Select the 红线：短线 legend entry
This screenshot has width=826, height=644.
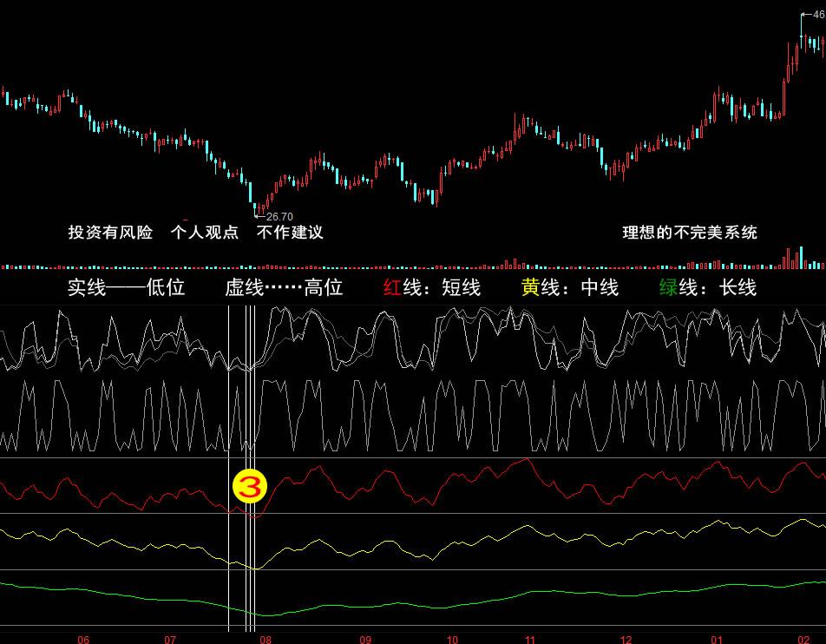click(x=431, y=288)
